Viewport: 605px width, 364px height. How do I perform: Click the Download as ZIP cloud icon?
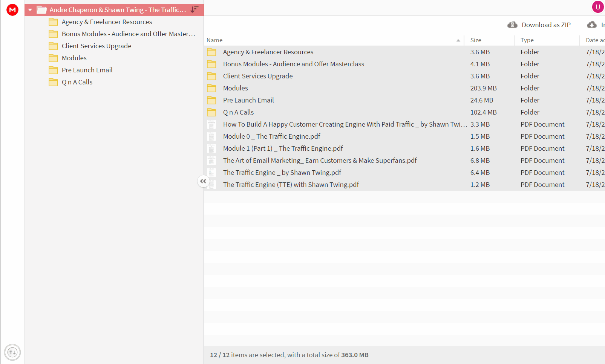pos(512,25)
